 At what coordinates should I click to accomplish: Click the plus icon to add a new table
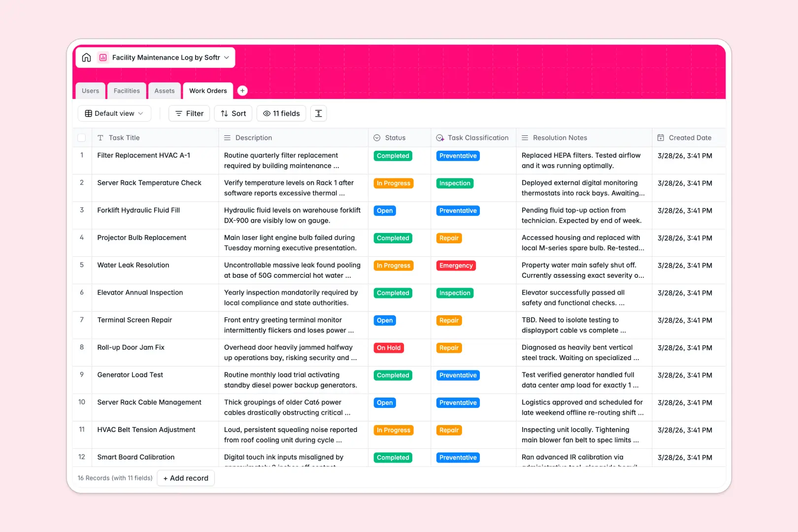coord(242,91)
